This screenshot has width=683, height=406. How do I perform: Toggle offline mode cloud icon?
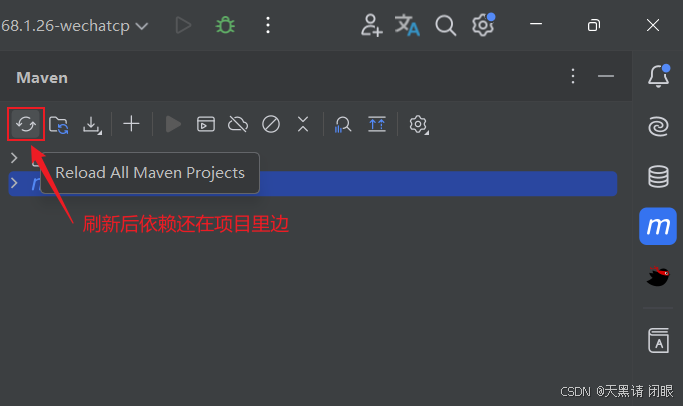[x=238, y=124]
